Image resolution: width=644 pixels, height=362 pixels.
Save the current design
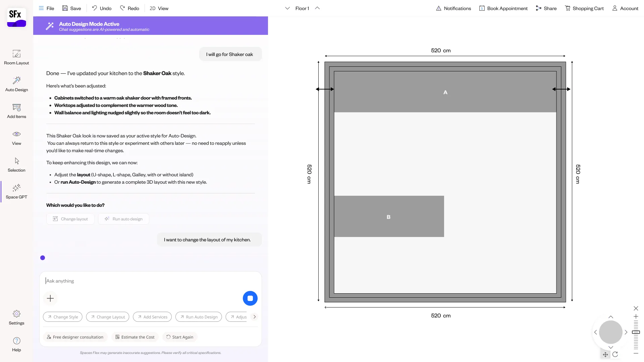[x=71, y=8]
